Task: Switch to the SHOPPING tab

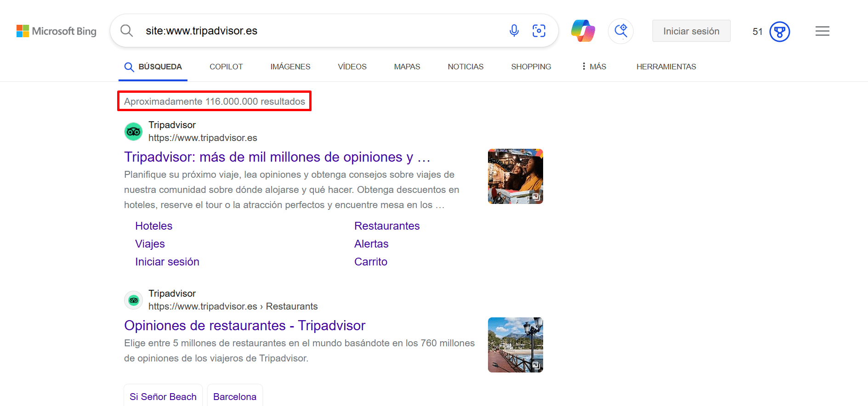Action: (x=531, y=67)
